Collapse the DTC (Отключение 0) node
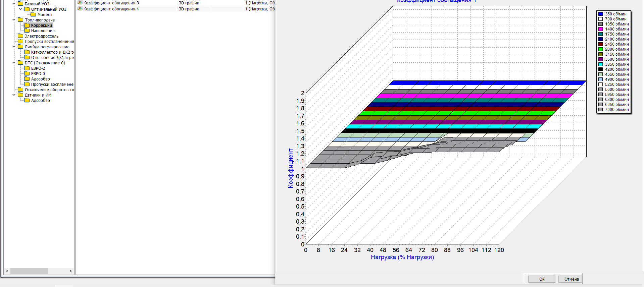This screenshot has height=287, width=644. click(x=14, y=63)
